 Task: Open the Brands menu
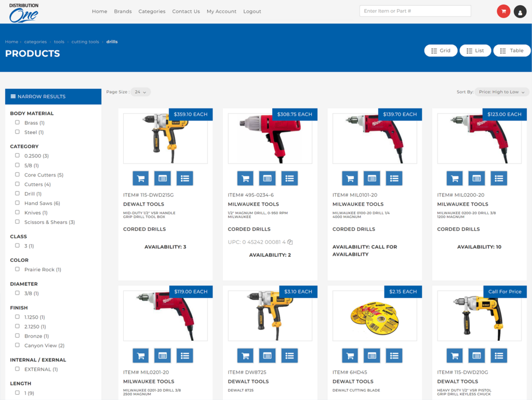click(123, 11)
